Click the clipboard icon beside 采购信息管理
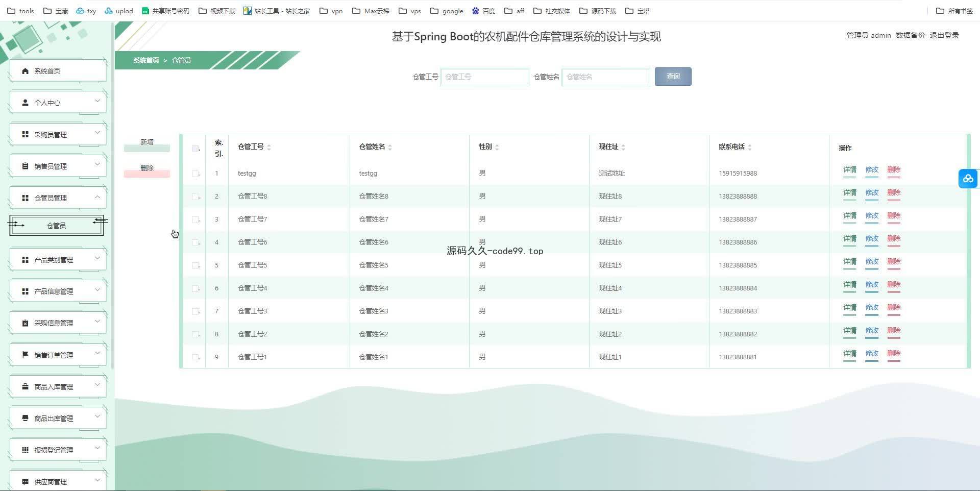Screen dimensions: 980x491 click(25, 323)
